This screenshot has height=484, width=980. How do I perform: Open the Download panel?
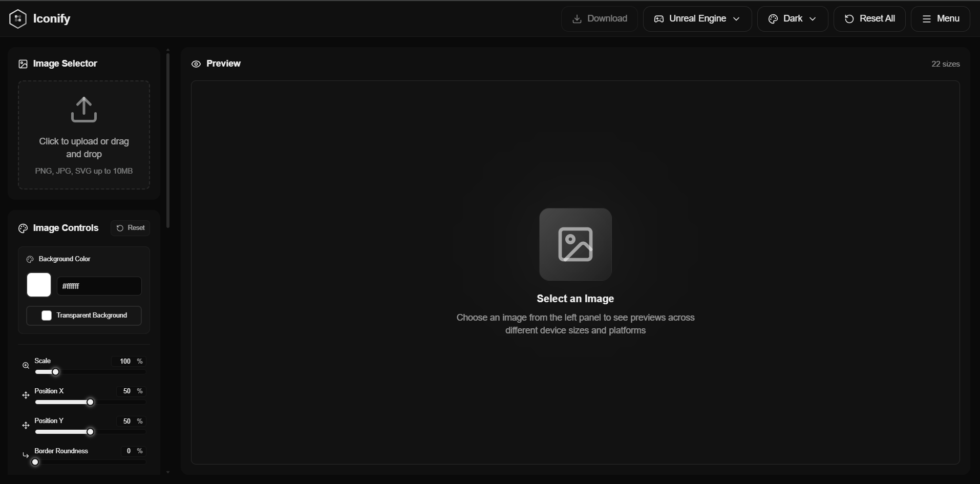pos(599,18)
